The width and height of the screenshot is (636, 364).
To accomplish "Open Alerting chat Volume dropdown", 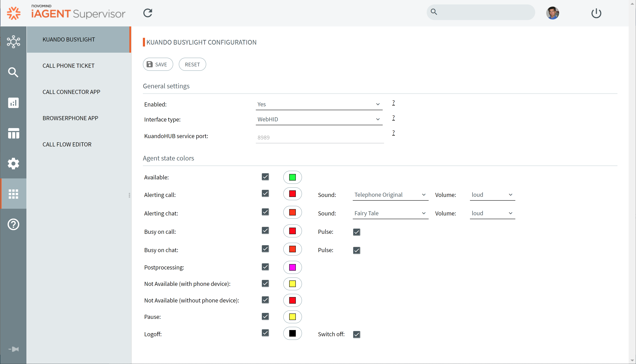I will point(492,213).
